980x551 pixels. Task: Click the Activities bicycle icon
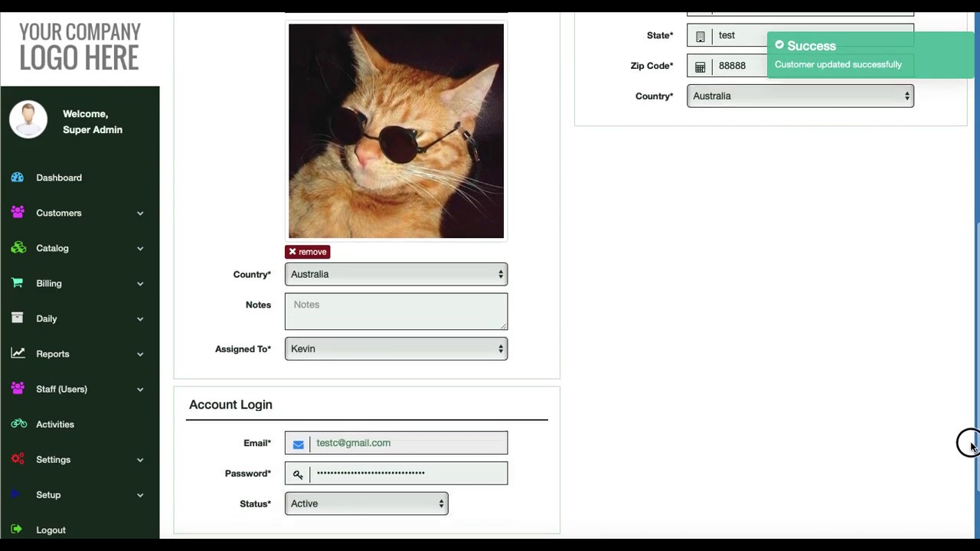point(19,424)
